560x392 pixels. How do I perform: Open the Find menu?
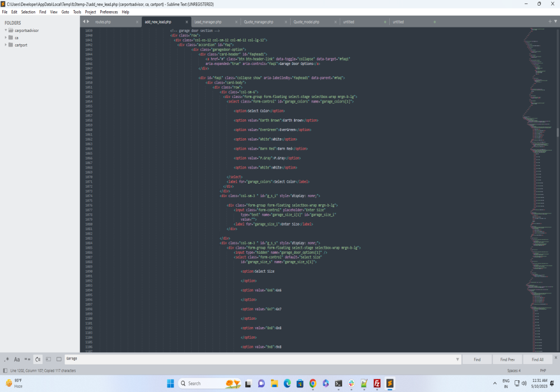coord(43,12)
